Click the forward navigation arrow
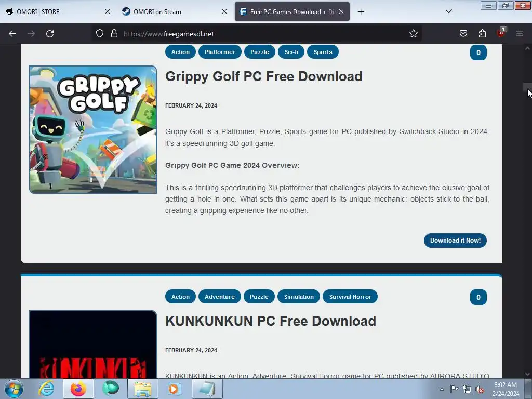Image resolution: width=532 pixels, height=399 pixels. pyautogui.click(x=31, y=34)
